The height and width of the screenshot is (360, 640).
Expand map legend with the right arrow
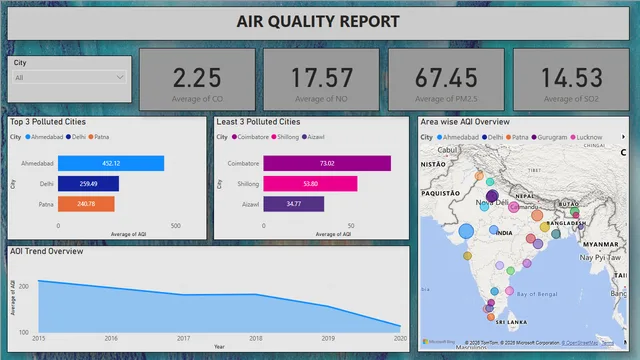623,137
